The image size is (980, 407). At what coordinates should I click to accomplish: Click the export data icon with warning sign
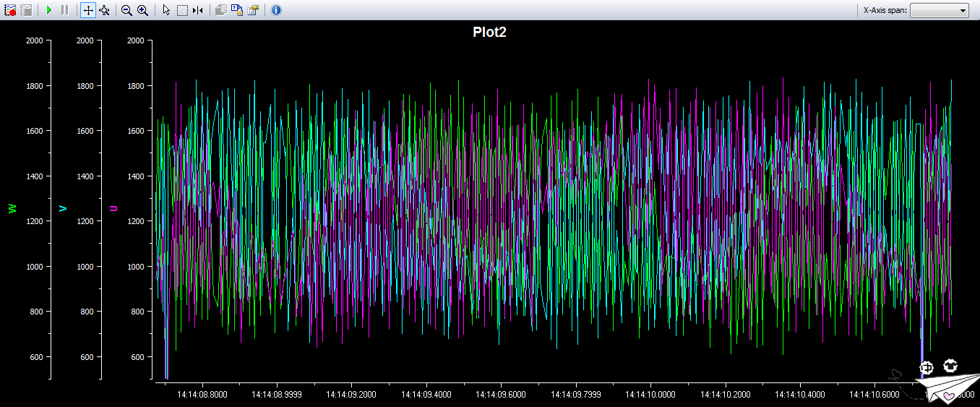pyautogui.click(x=236, y=10)
